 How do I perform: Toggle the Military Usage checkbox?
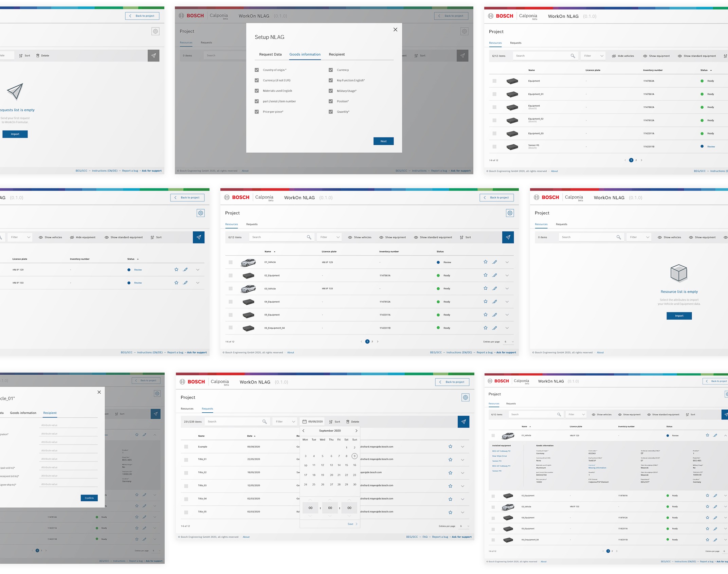pyautogui.click(x=330, y=91)
